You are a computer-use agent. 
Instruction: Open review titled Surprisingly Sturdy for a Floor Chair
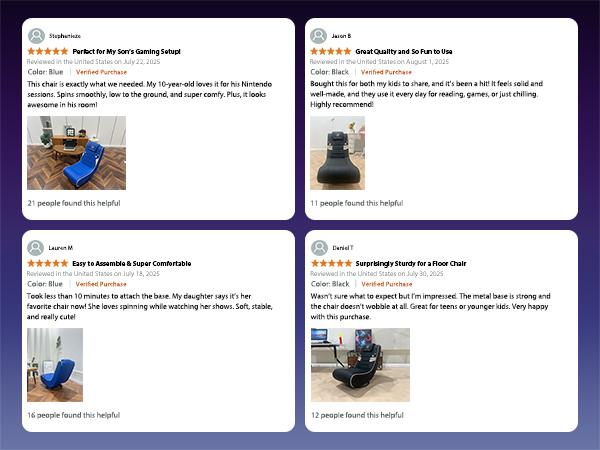411,263
